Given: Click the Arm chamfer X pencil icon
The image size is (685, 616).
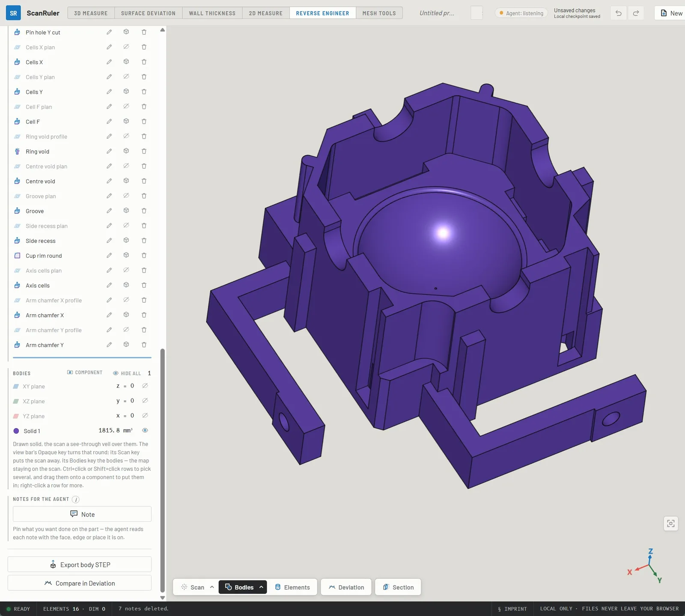Looking at the screenshot, I should tap(109, 315).
